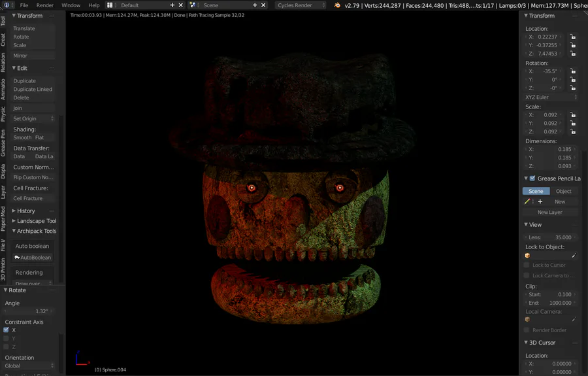Open the Global orientation dropdown
588x376 pixels.
tap(29, 366)
